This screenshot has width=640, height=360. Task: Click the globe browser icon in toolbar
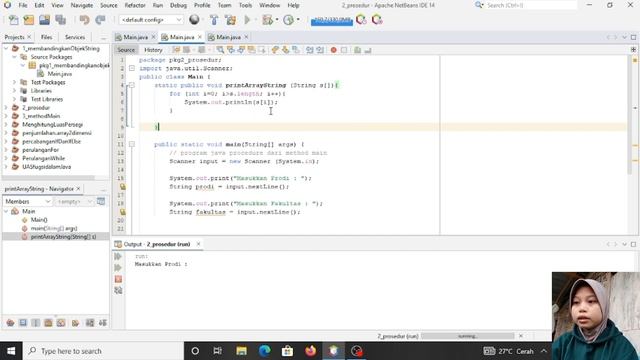click(x=194, y=20)
